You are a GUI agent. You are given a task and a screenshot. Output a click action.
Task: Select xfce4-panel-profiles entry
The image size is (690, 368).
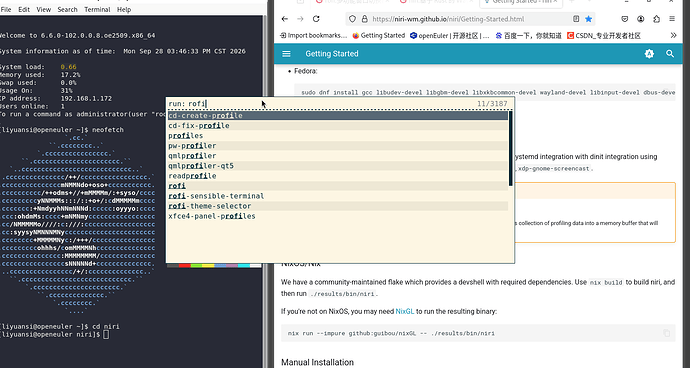338,216
